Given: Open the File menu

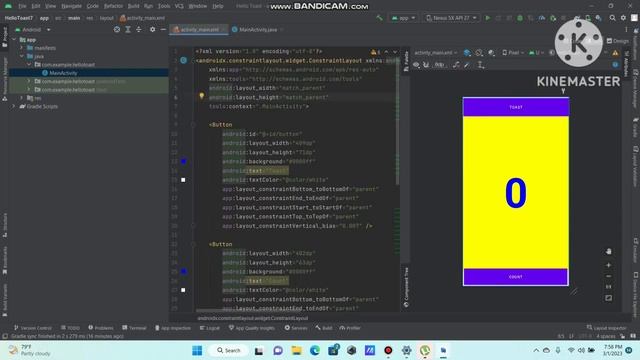Looking at the screenshot, I should [x=22, y=6].
